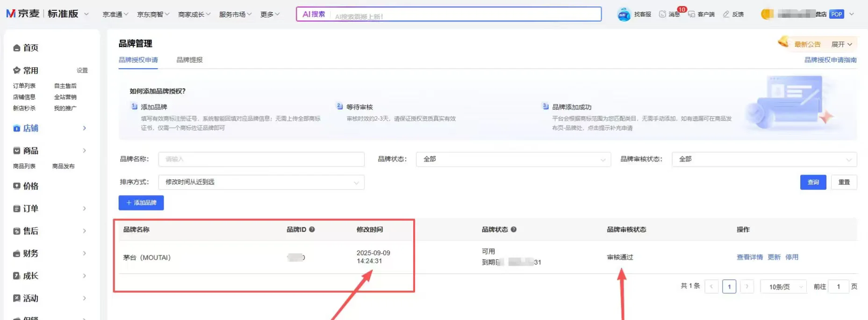Screen dimensions: 868x320
Task: Click the 反馈 feedback pencil icon
Action: pyautogui.click(x=726, y=15)
